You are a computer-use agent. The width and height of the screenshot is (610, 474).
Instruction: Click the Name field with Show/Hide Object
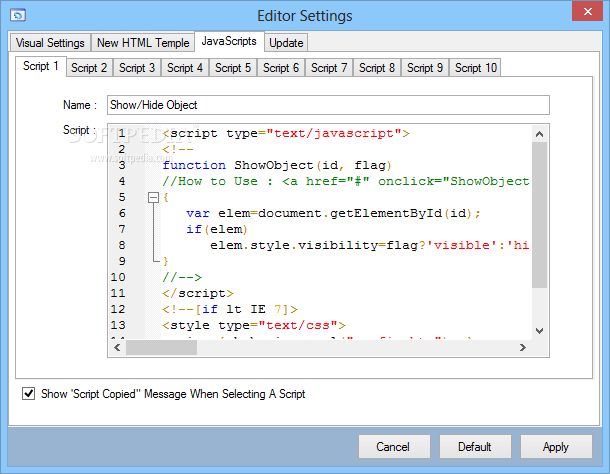click(328, 105)
